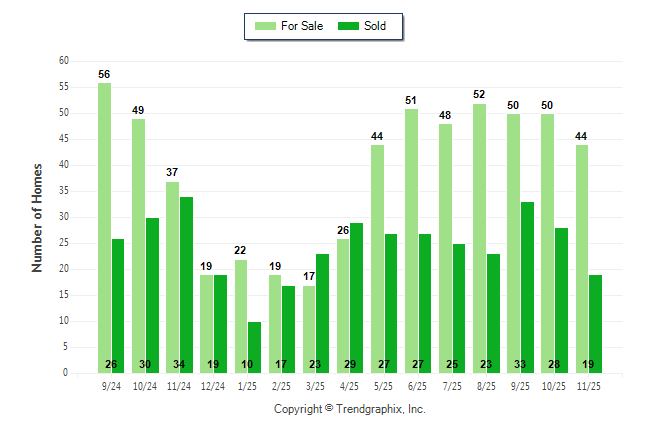646x434 pixels.
Task: Click the 12/24 x-axis month label
Action: tap(213, 383)
